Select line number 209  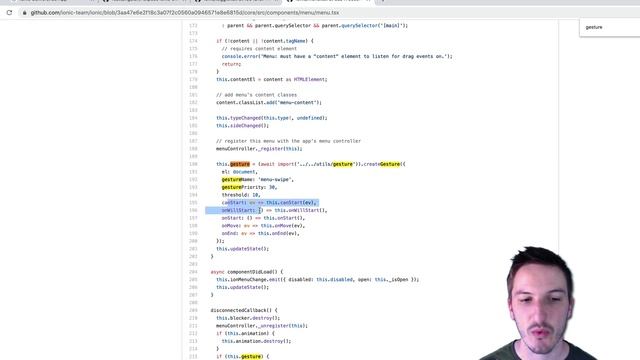pos(193,310)
